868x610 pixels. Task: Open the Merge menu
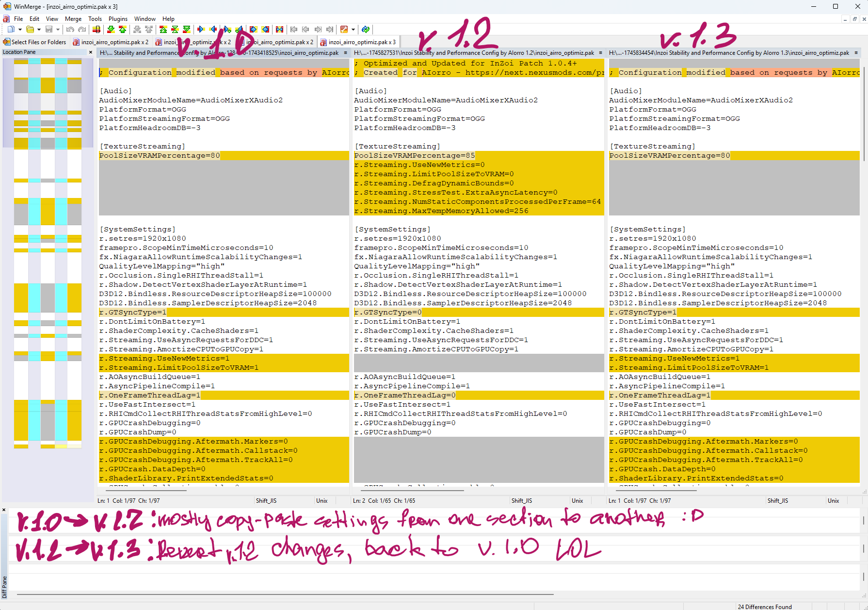(x=73, y=19)
